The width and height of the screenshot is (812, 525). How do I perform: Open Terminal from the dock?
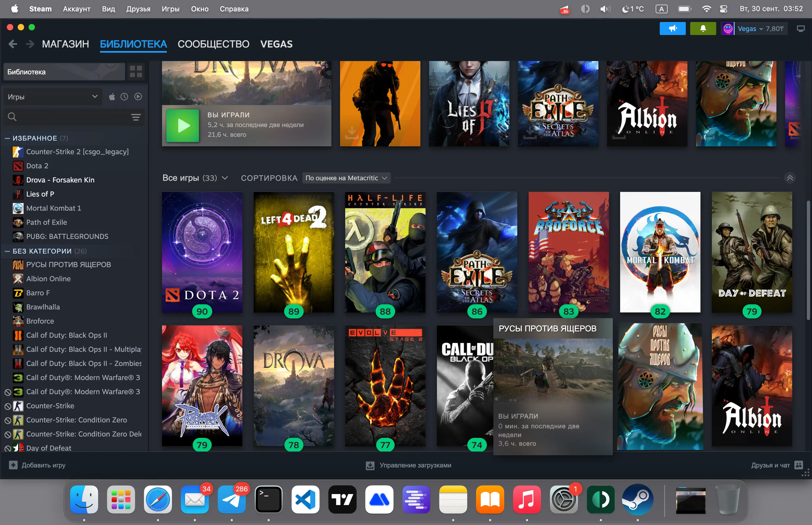(x=269, y=499)
